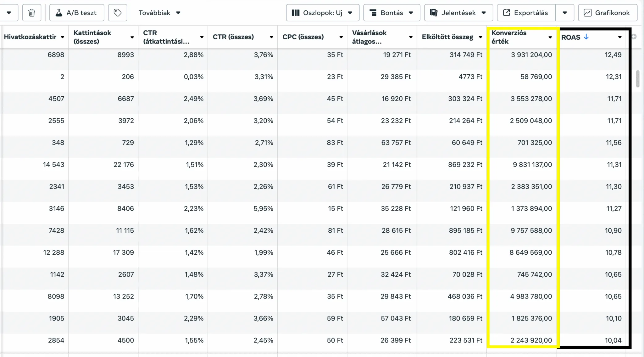Open the Bontás breakdown dropdown
Viewport: 644px width, 357px height.
[x=391, y=13]
